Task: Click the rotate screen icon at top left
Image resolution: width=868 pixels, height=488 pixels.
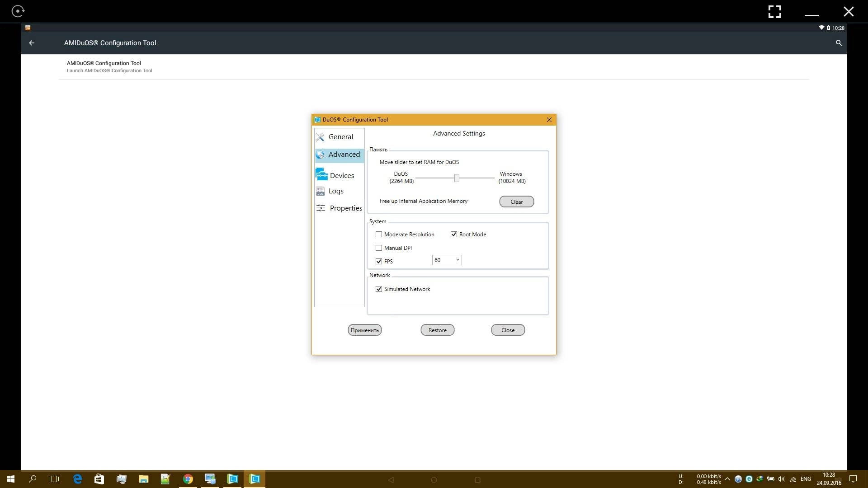Action: coord(18,11)
